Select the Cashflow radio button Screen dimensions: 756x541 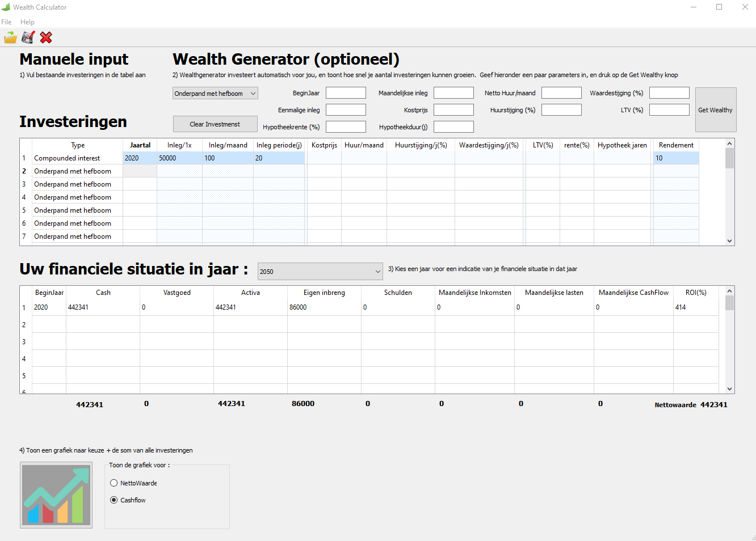114,500
